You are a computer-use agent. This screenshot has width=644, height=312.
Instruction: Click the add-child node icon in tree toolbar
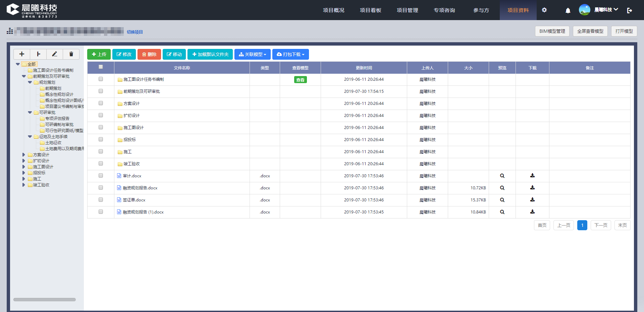38,54
